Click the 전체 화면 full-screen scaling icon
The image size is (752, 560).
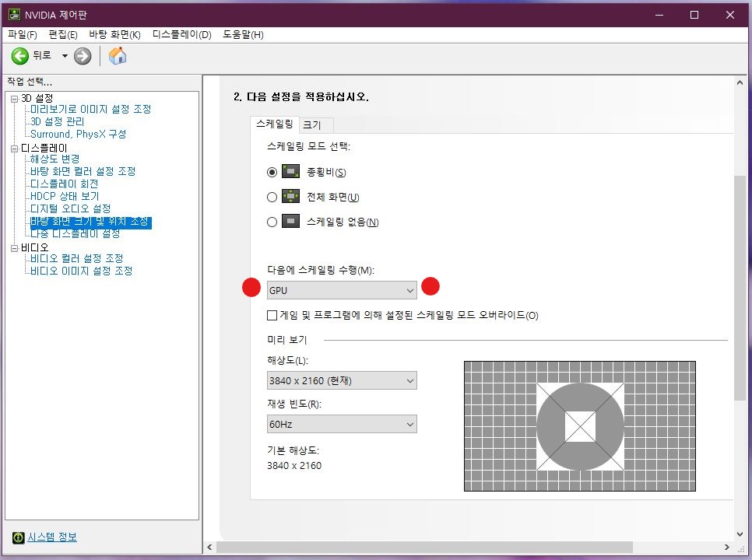click(290, 197)
